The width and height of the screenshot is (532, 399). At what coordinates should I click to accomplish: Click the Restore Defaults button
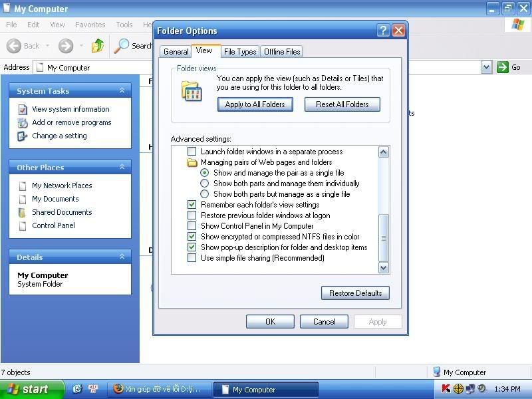[355, 293]
